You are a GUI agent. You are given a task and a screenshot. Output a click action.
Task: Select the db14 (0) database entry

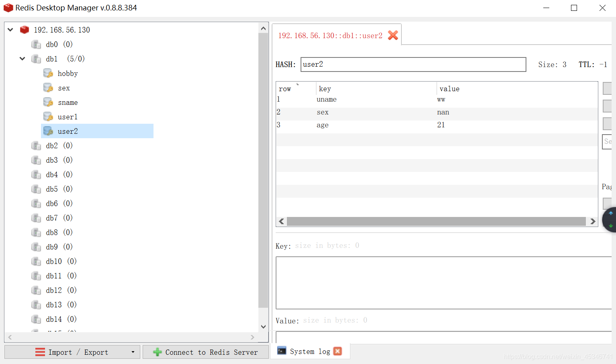[x=61, y=319]
